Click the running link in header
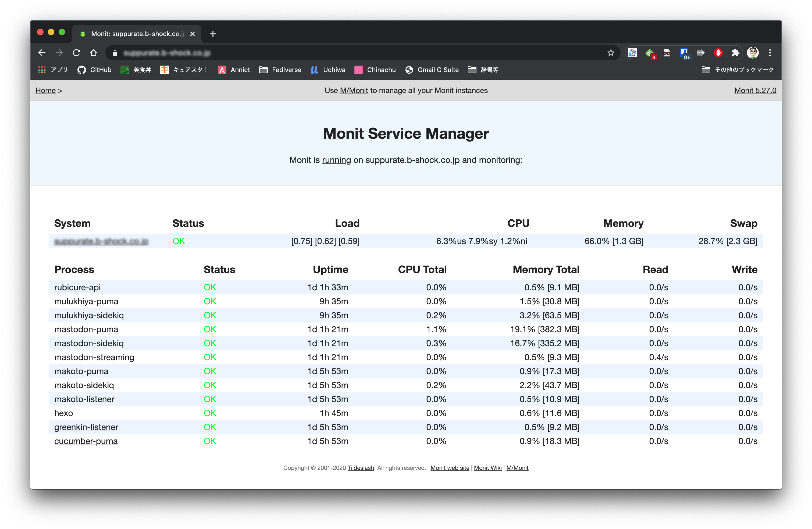Screen dimensions: 812x529 (x=336, y=160)
